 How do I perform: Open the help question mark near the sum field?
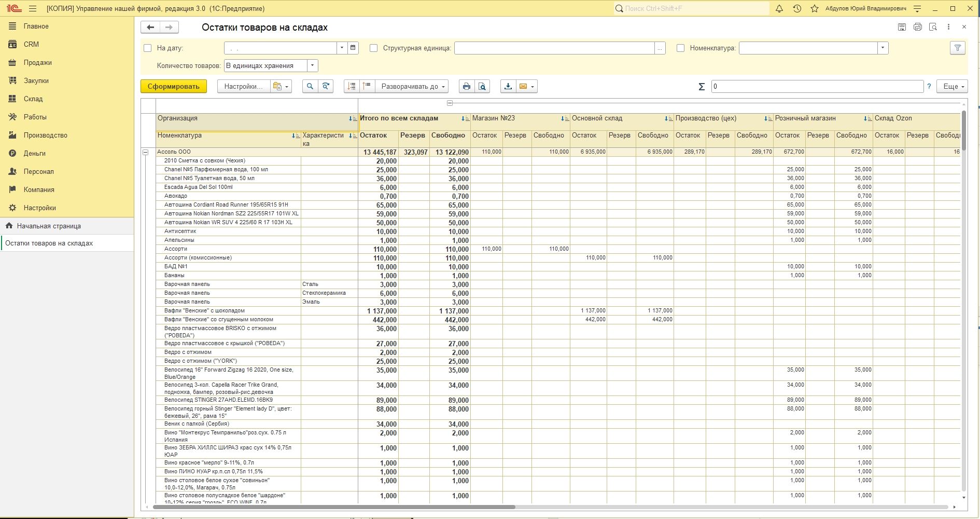pyautogui.click(x=929, y=87)
